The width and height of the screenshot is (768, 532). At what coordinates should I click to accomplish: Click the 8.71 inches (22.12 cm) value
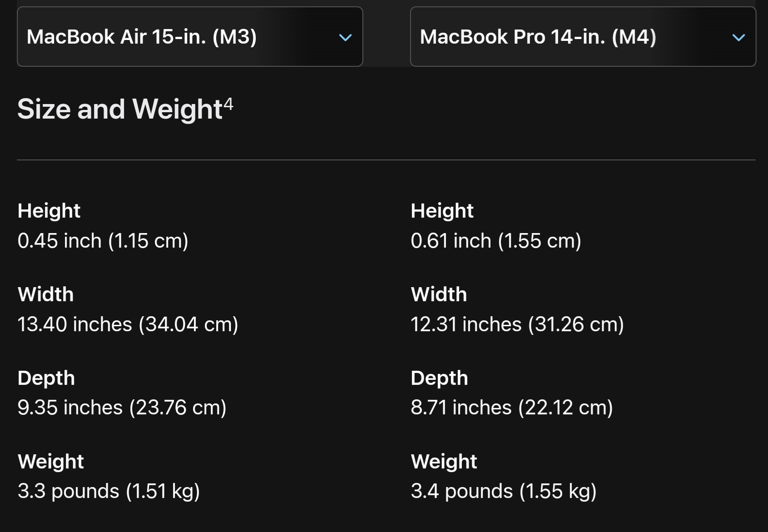tap(512, 408)
